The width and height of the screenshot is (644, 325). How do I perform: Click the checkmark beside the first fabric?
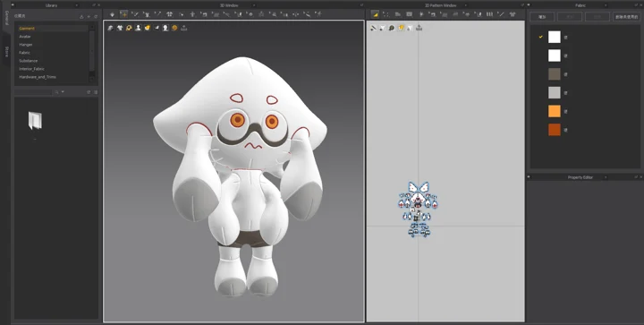click(x=541, y=37)
